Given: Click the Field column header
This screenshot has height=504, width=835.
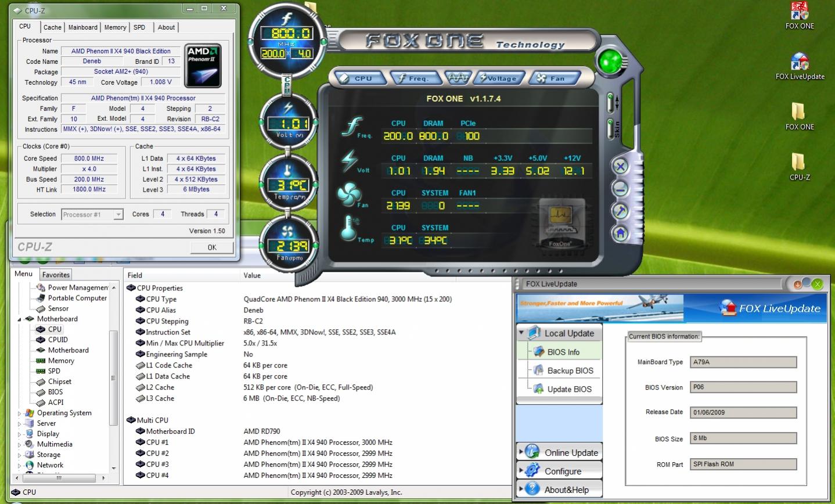Looking at the screenshot, I should (x=182, y=275).
